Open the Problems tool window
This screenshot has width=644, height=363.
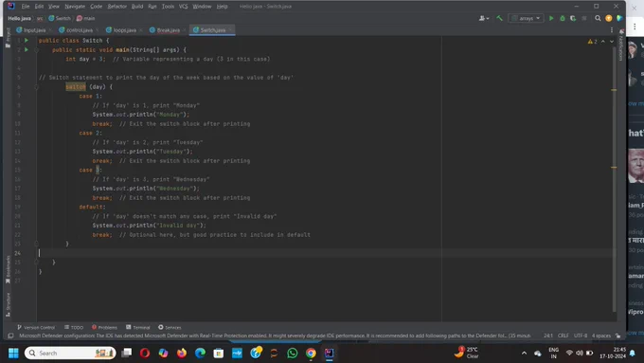click(x=104, y=327)
